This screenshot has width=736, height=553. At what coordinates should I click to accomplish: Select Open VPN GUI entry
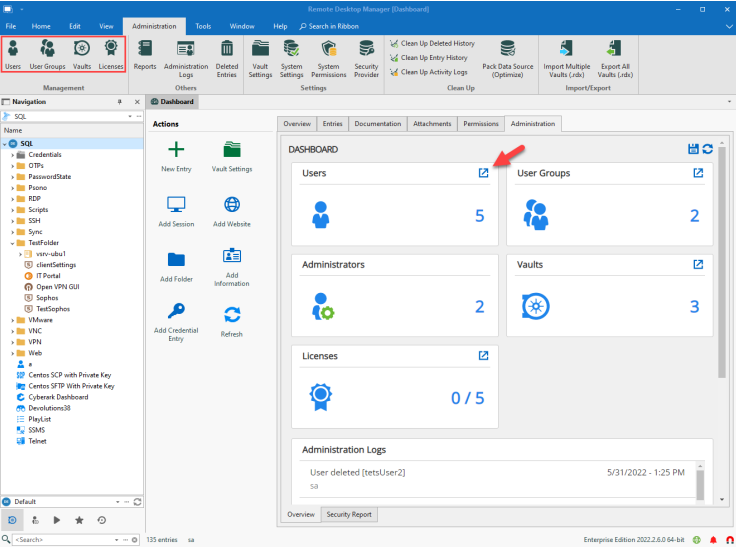click(58, 287)
